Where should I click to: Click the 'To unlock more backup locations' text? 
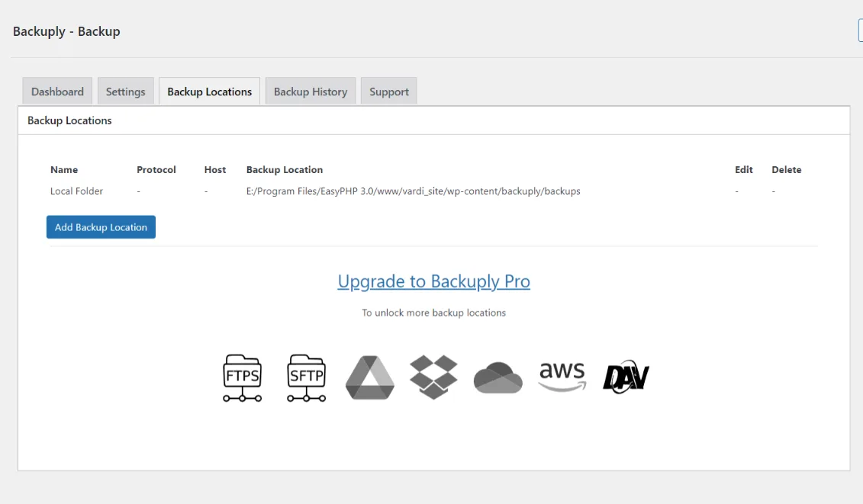(433, 313)
